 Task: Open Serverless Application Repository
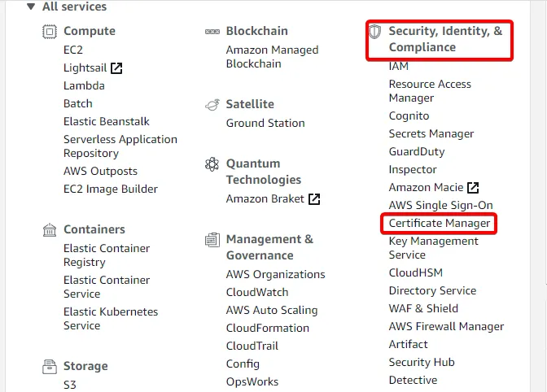coord(120,146)
